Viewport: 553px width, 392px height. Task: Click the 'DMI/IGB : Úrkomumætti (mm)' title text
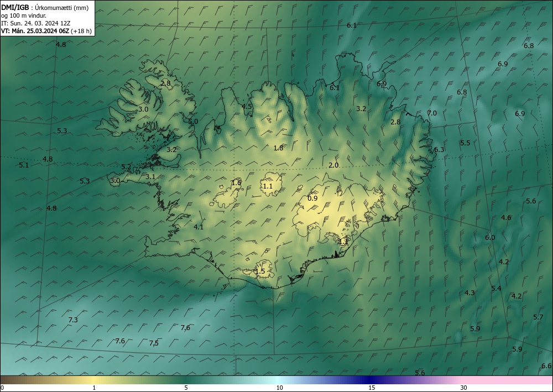[x=45, y=7]
